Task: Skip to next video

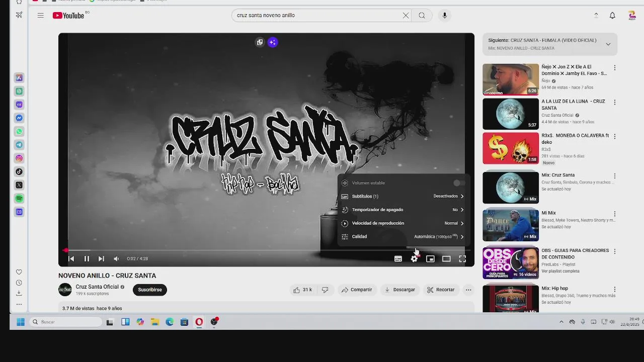Action: 101,258
